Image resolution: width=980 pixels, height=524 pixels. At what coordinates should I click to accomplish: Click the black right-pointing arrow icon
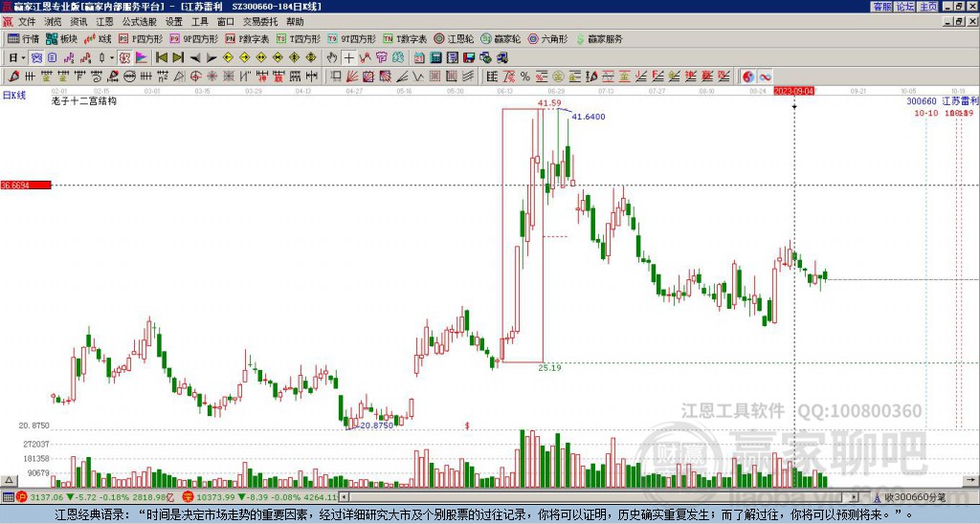click(x=212, y=58)
